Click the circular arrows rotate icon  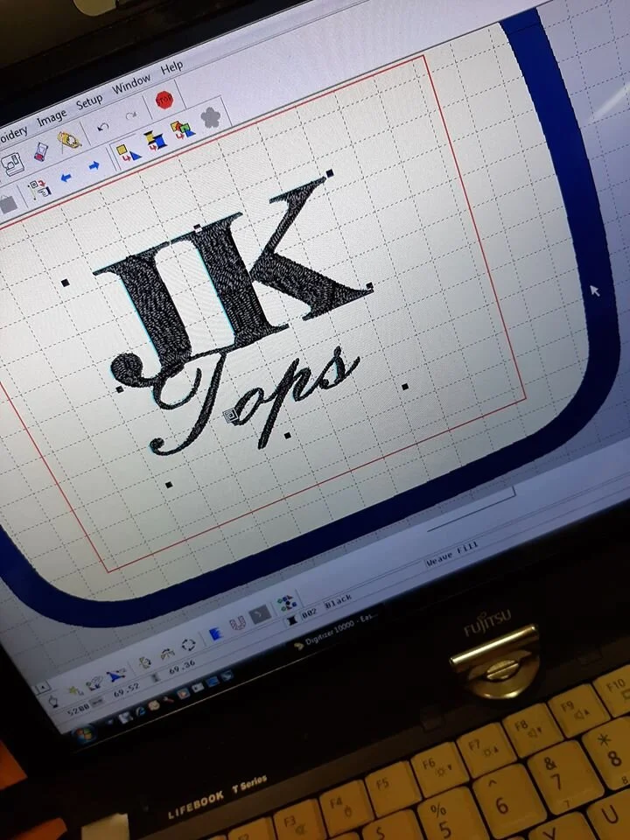coord(188,645)
